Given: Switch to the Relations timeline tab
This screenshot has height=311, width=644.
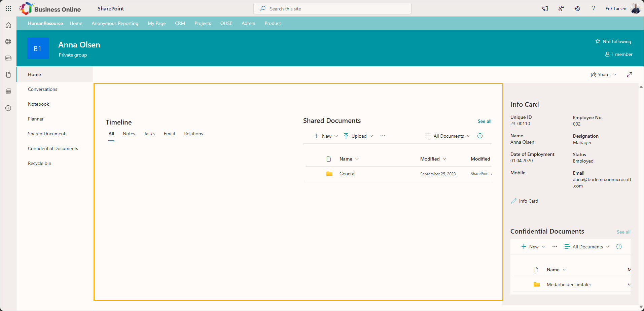Looking at the screenshot, I should pyautogui.click(x=193, y=134).
